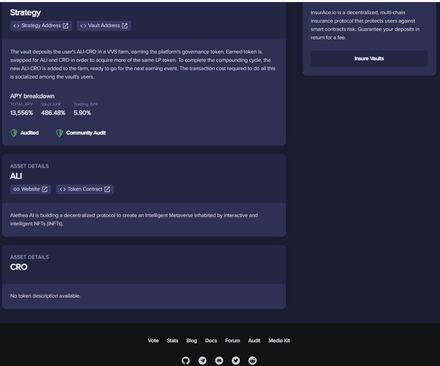The image size is (440, 366).
Task: Click the green shield beside Community Audit
Action: click(59, 133)
